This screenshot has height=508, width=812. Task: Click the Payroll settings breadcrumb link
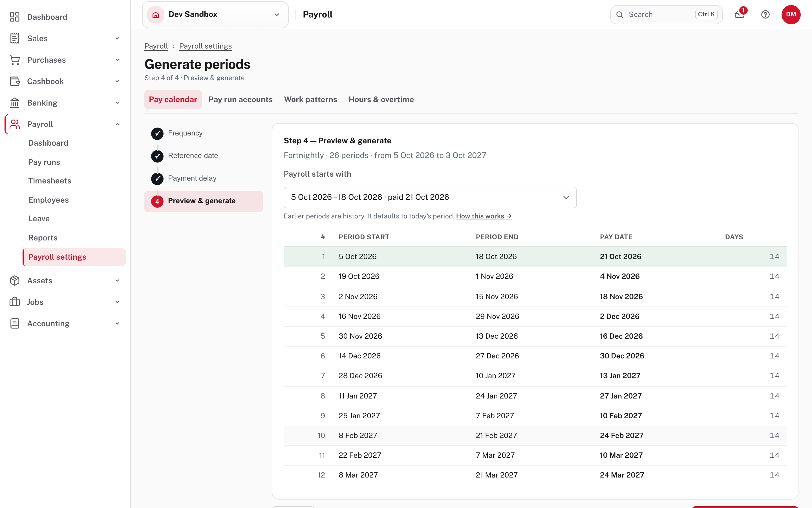point(205,46)
